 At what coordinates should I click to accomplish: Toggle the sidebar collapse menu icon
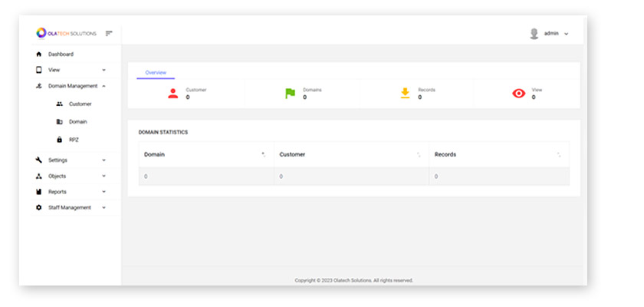pyautogui.click(x=109, y=33)
